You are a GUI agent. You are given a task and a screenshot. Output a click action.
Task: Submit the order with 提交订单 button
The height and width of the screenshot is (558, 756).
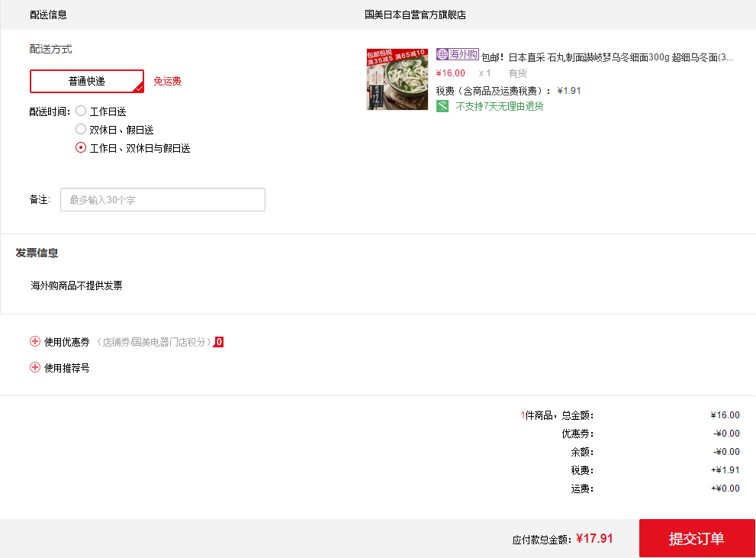click(x=696, y=538)
